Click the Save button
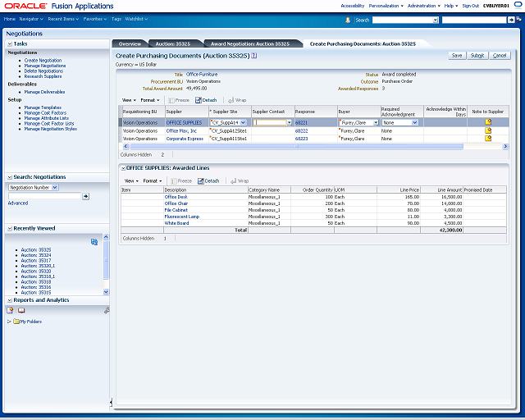This screenshot has height=420, width=525. [x=457, y=56]
